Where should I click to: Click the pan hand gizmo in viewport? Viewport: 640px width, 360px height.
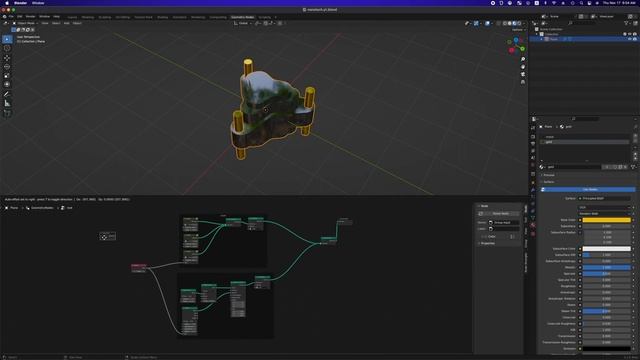pyautogui.click(x=523, y=67)
